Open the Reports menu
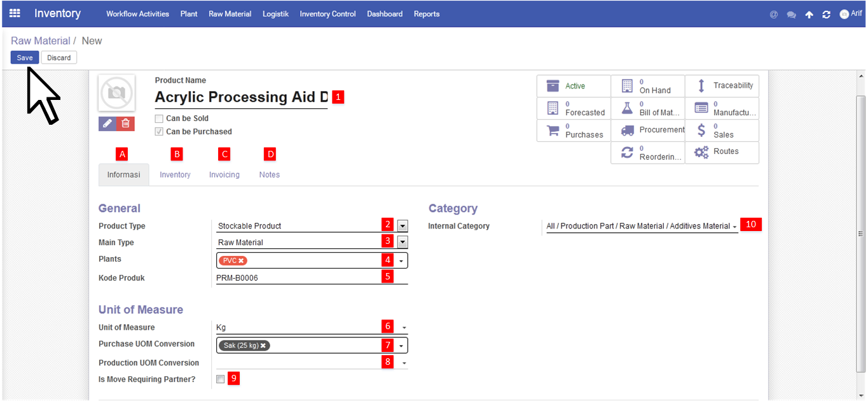The image size is (868, 401). pos(426,14)
